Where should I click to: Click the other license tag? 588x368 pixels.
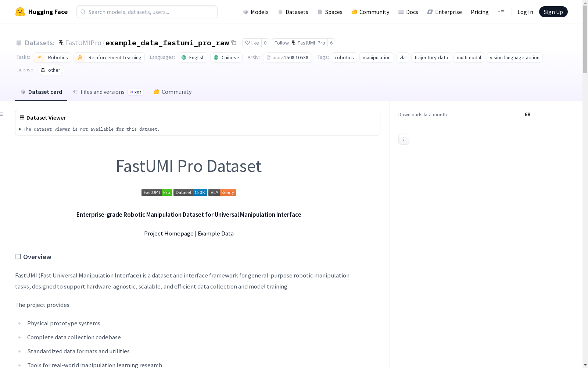pyautogui.click(x=51, y=70)
